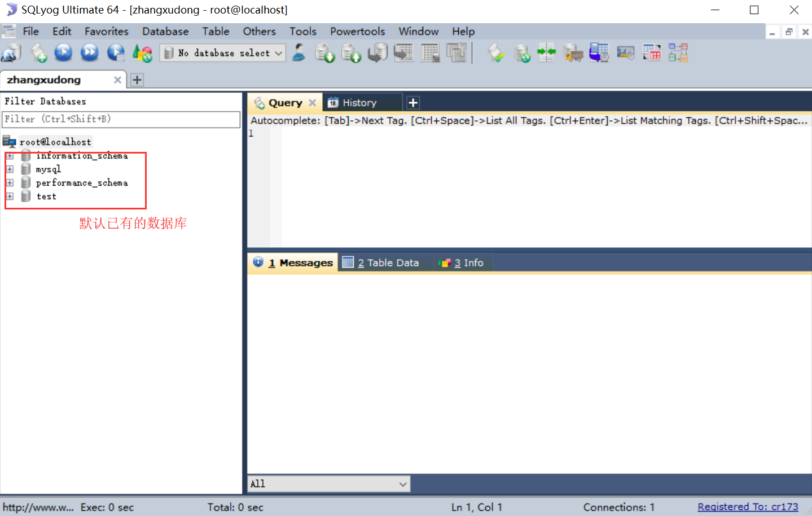Image resolution: width=812 pixels, height=516 pixels.
Task: Export database as SQL dump
Action: (x=325, y=53)
